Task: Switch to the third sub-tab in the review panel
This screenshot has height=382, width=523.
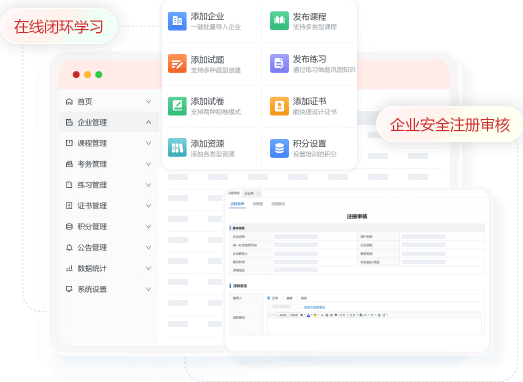Action: pos(278,204)
